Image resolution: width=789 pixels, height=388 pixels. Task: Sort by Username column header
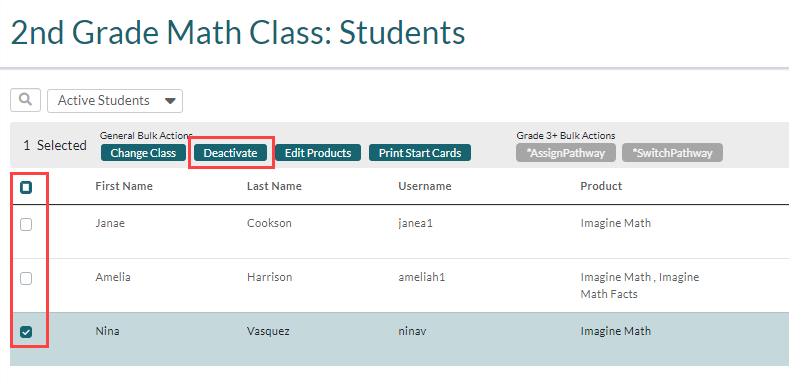tap(425, 186)
